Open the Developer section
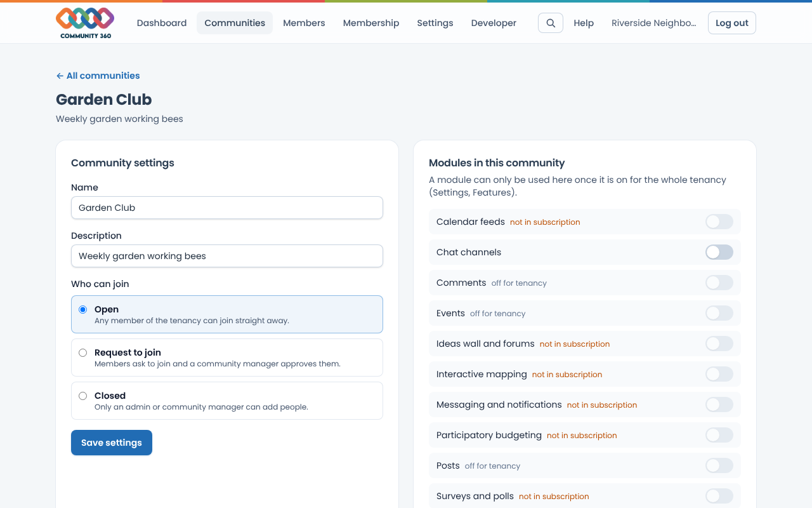 point(494,23)
